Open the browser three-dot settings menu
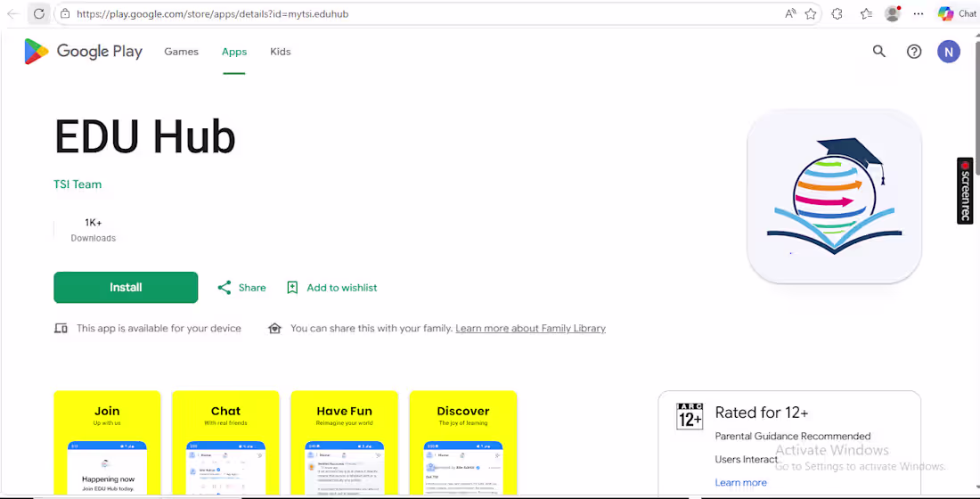980x499 pixels. 919,13
